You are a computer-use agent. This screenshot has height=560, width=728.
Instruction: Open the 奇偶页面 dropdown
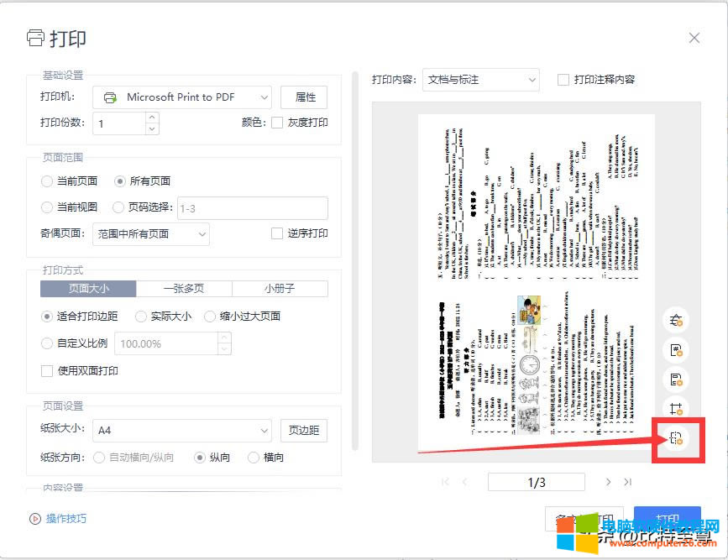click(151, 234)
